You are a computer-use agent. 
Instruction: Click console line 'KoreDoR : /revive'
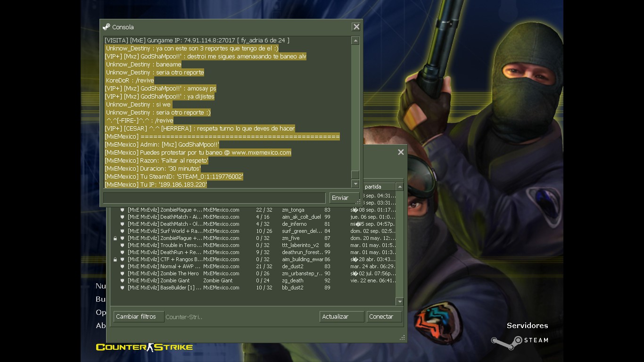pos(130,81)
